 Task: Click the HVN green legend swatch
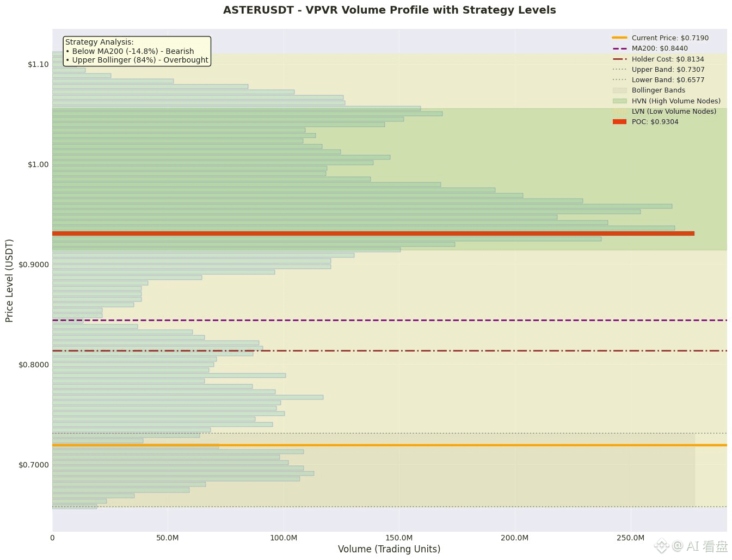(x=619, y=101)
